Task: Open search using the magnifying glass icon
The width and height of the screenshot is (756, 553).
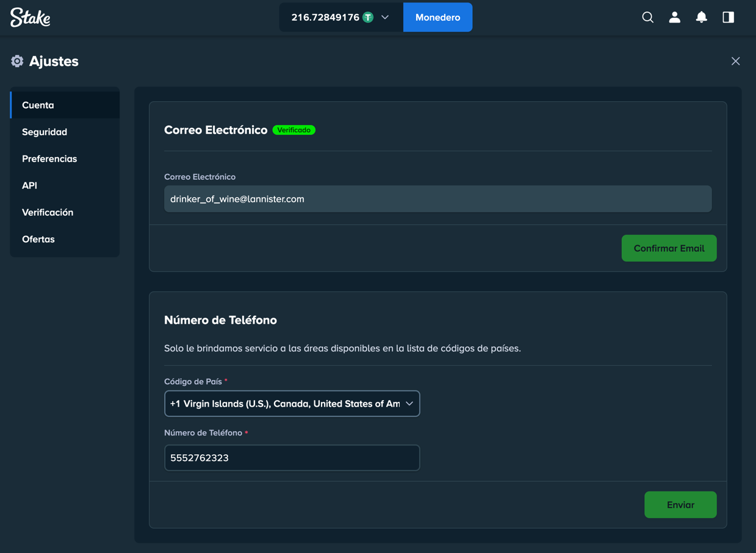Action: click(x=647, y=17)
